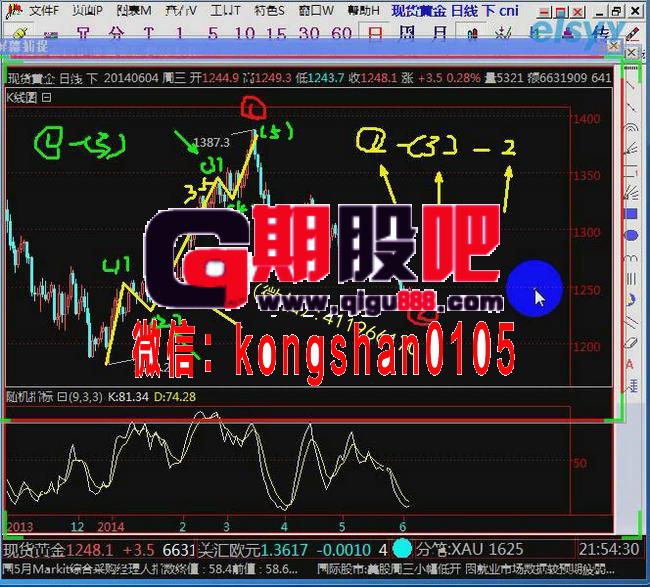
Task: Click the 开1244.9 open price in header
Action: (x=214, y=78)
